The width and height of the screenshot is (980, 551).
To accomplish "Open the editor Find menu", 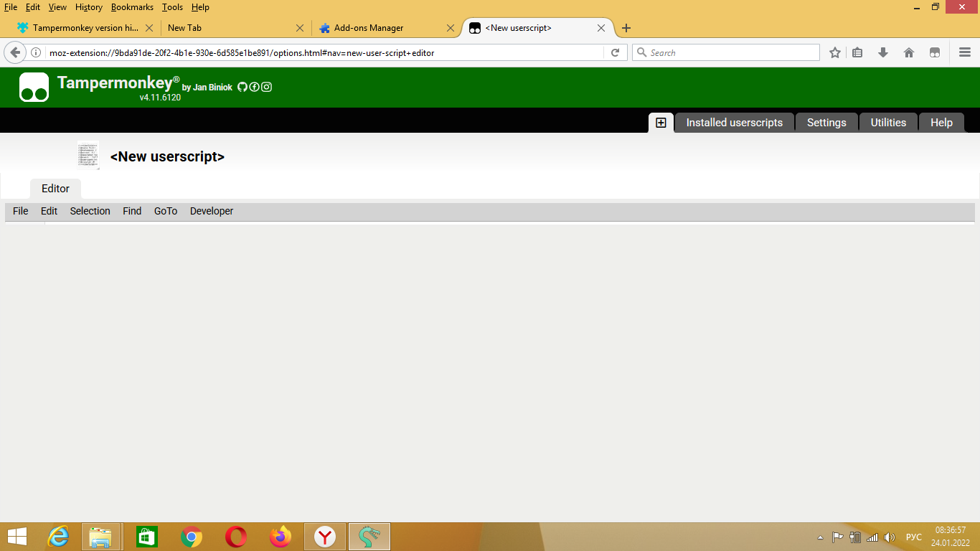I will [x=132, y=211].
